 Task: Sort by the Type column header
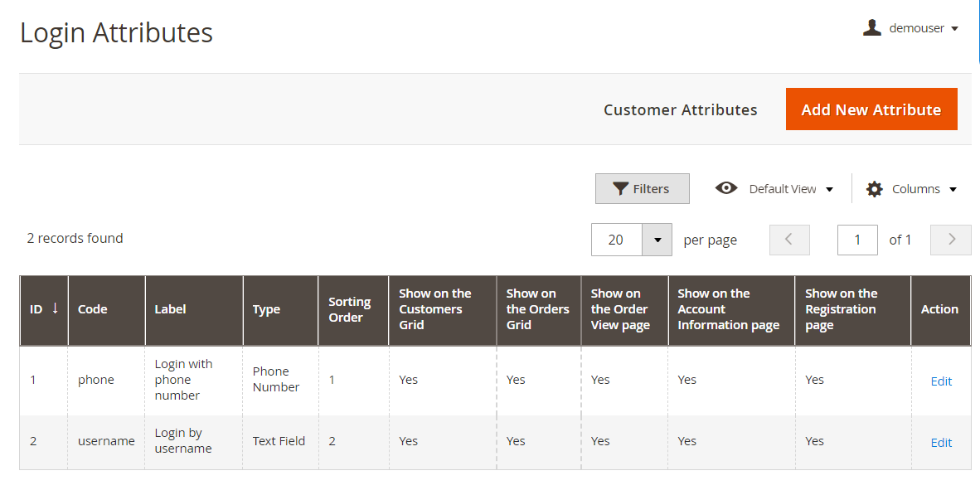(x=266, y=309)
